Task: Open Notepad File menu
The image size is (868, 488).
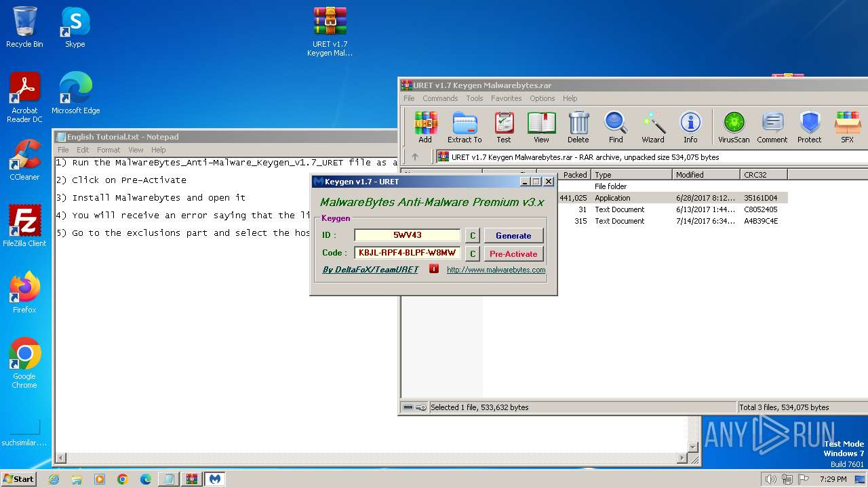Action: click(x=63, y=150)
